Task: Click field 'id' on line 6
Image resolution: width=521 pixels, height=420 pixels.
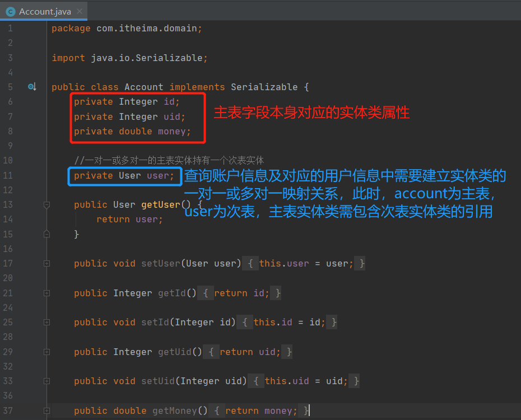Action: (169, 101)
